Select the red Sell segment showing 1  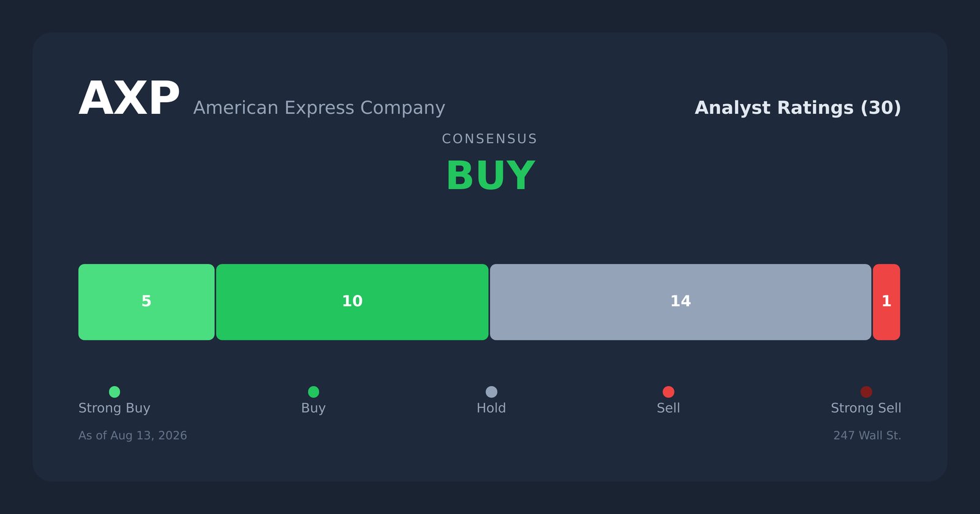[x=886, y=302]
